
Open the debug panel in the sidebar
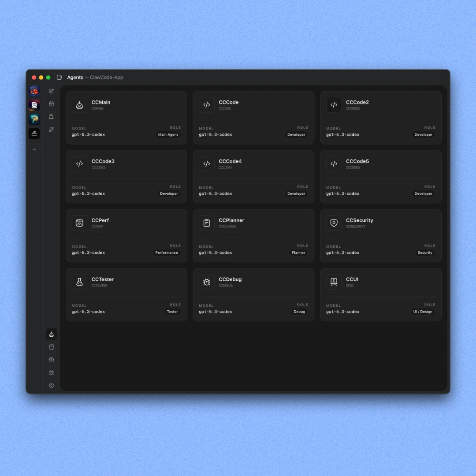pyautogui.click(x=52, y=372)
